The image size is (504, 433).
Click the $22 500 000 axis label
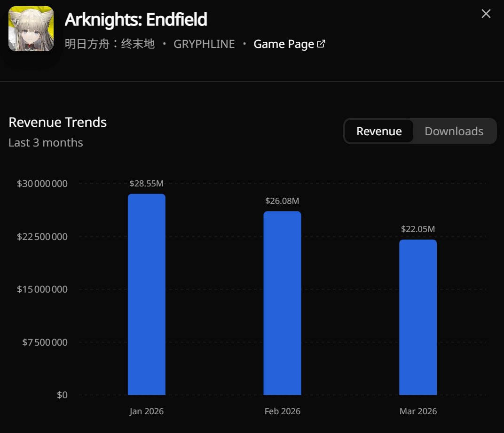pos(42,237)
